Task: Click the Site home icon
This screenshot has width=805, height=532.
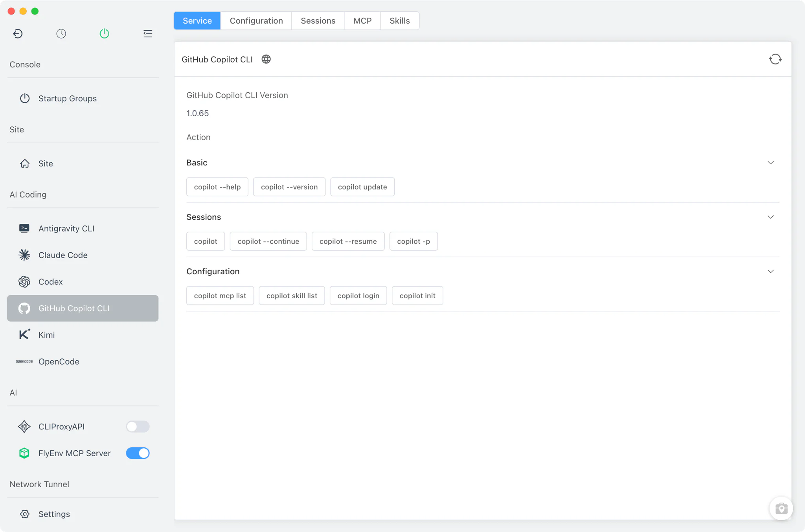Action: [x=25, y=163]
